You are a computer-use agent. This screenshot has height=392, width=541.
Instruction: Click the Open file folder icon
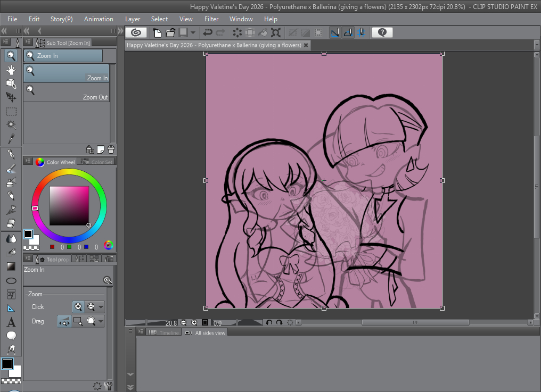pyautogui.click(x=170, y=33)
